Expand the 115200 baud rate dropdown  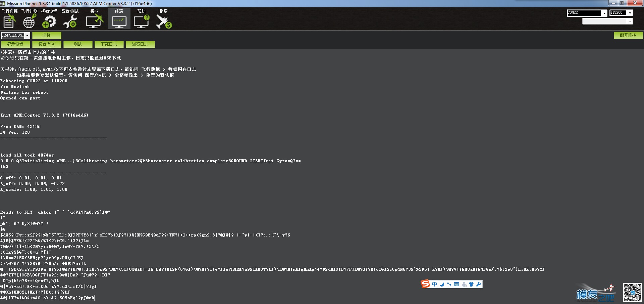[630, 13]
